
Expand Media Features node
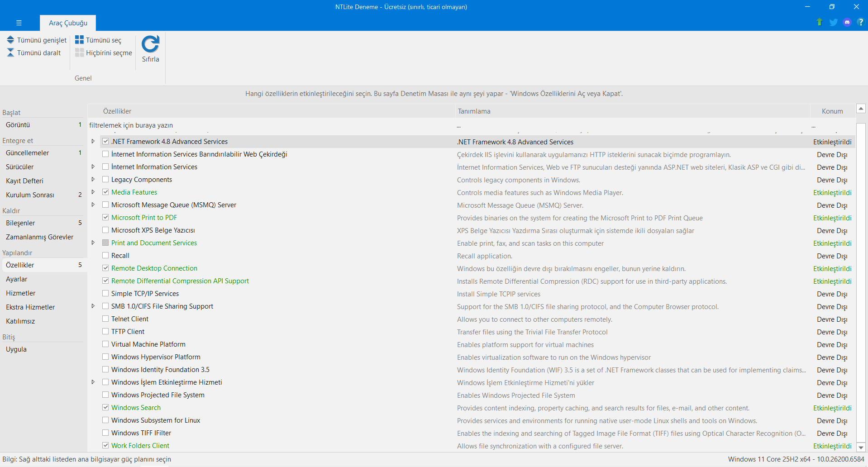tap(93, 192)
